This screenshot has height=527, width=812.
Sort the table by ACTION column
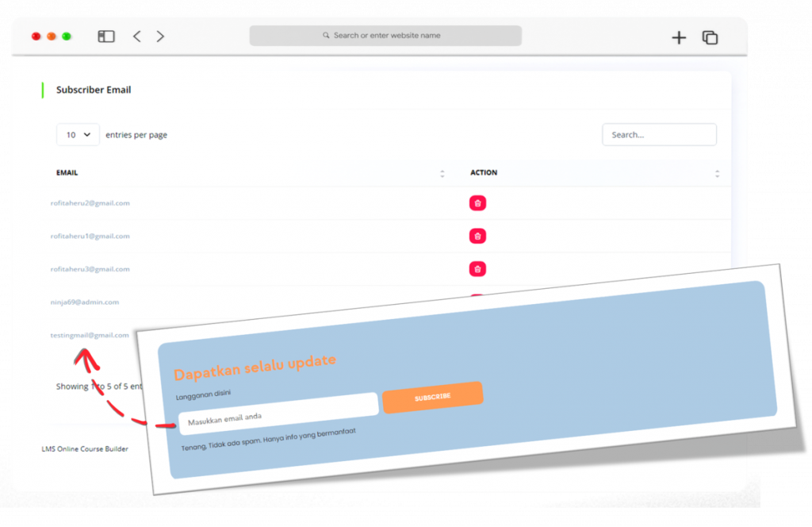(717, 173)
